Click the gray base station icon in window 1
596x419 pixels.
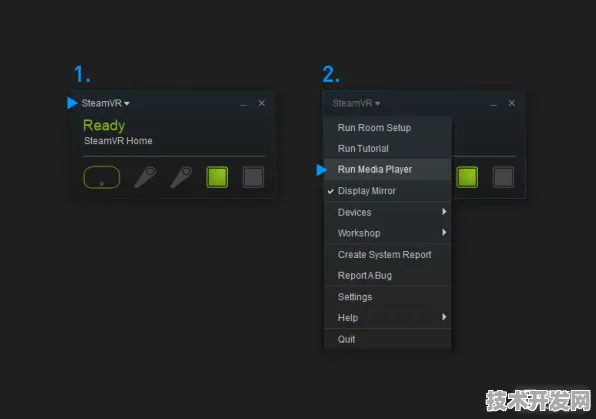pyautogui.click(x=253, y=177)
